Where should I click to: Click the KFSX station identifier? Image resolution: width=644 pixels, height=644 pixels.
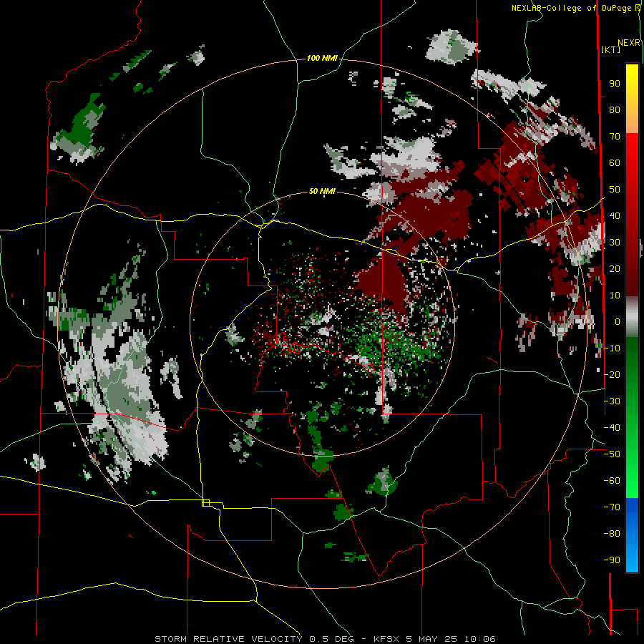[386, 639]
